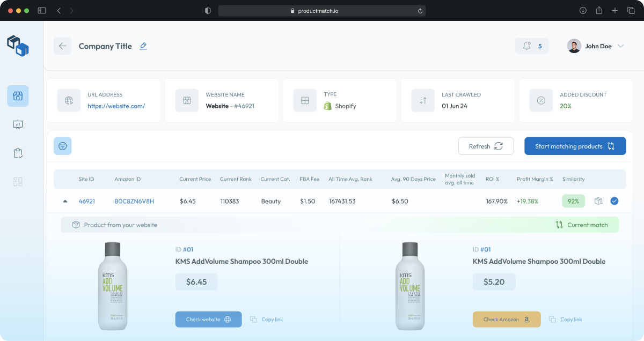644x341 pixels.
Task: Copy link for the website product
Action: coord(267,320)
